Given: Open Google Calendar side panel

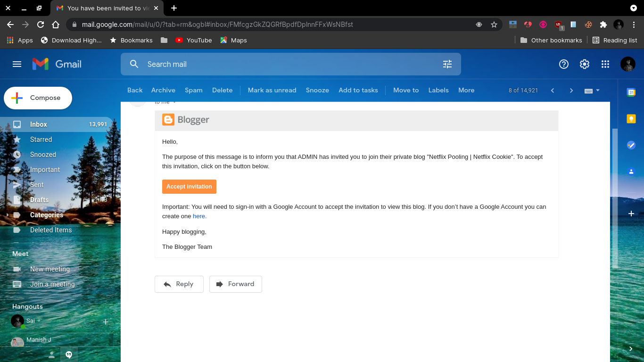Looking at the screenshot, I should click(x=631, y=92).
